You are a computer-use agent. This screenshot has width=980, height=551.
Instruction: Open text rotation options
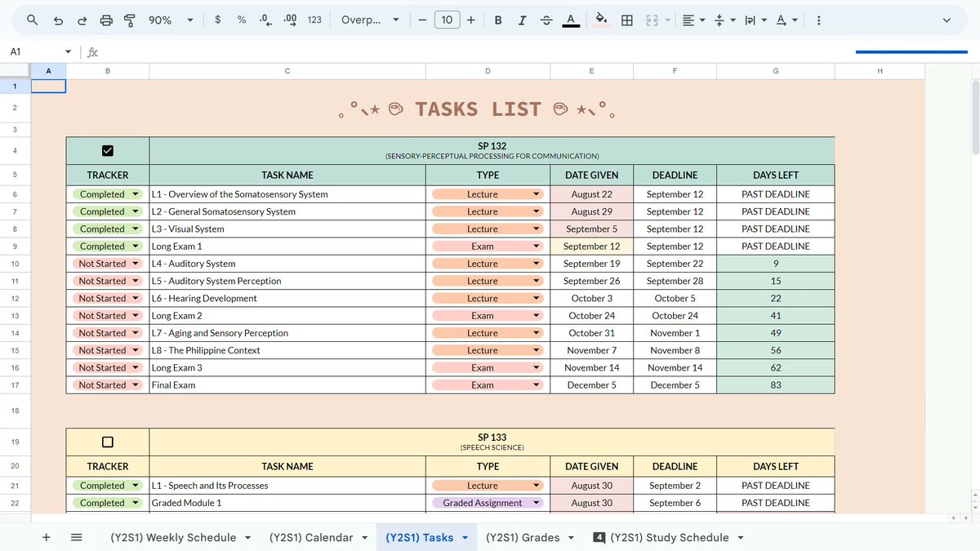(786, 20)
